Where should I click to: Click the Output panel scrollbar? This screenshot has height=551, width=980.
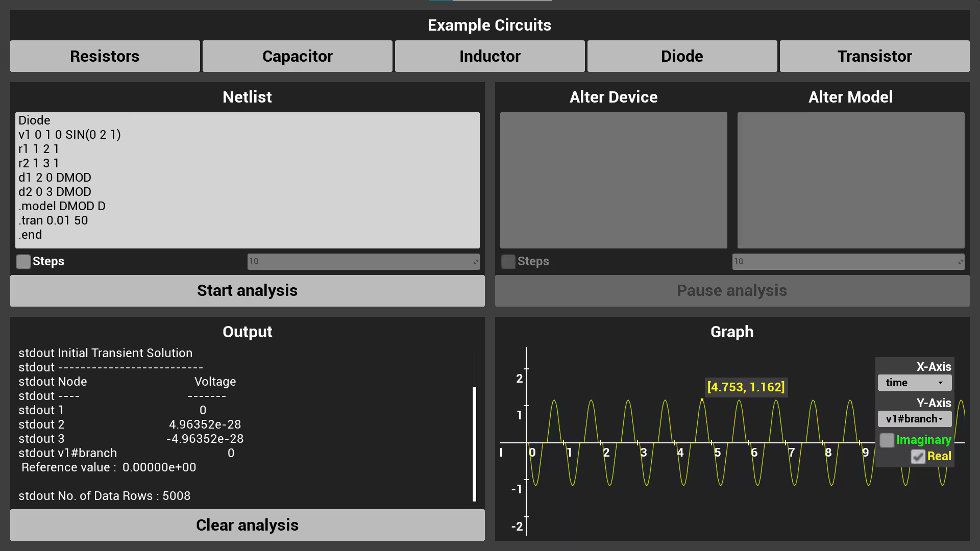point(474,443)
